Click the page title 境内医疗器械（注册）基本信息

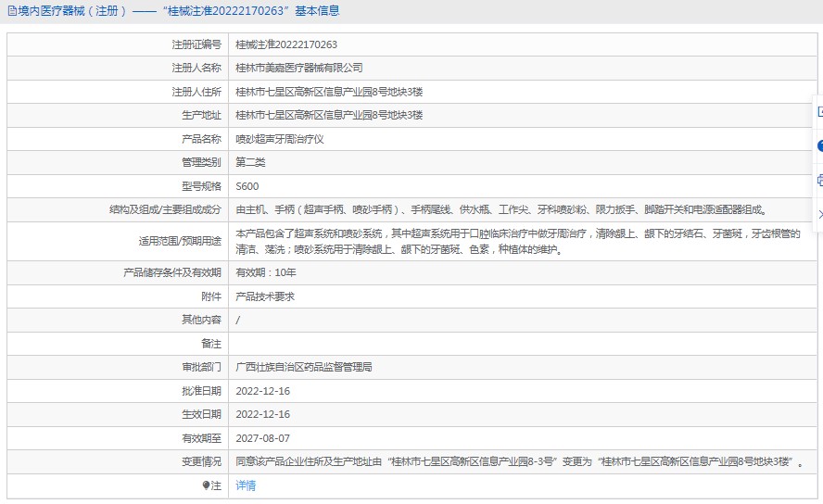point(179,11)
